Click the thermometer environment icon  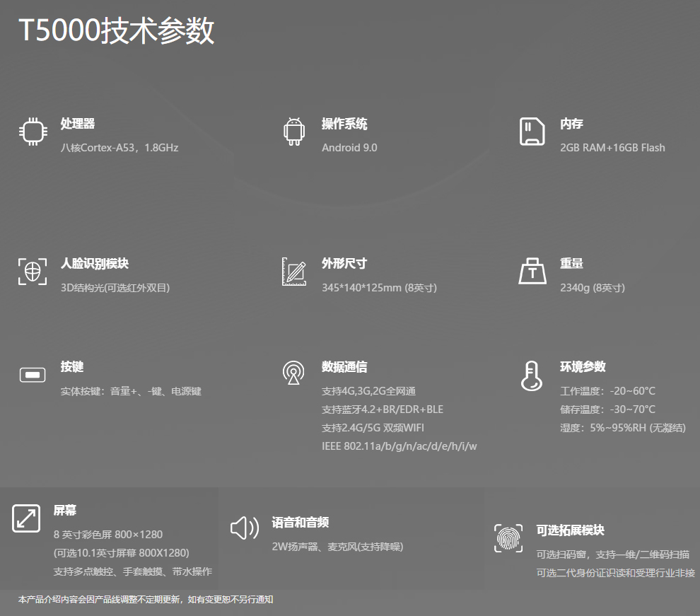tap(532, 376)
